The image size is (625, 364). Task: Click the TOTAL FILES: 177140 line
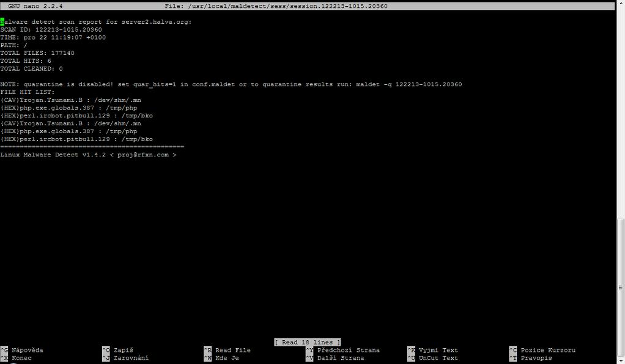[37, 53]
